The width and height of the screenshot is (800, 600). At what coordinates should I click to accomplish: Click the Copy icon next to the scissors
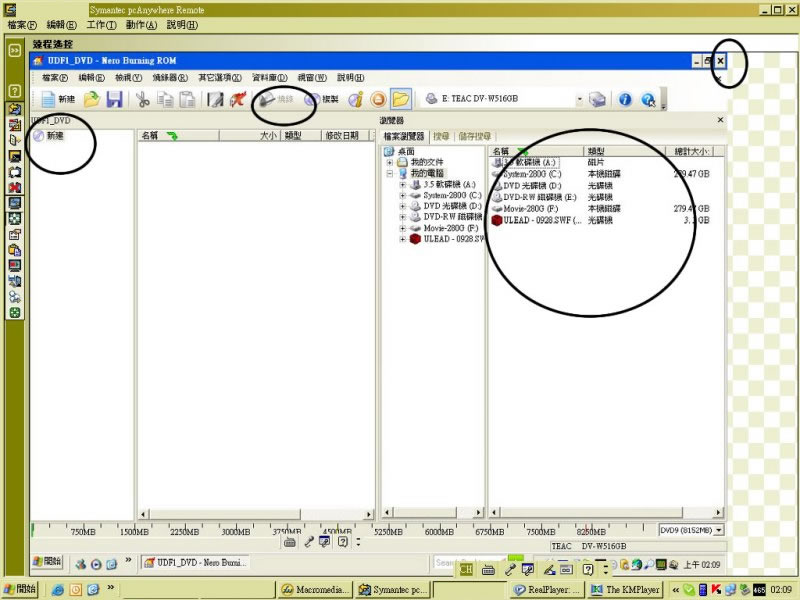pos(165,99)
